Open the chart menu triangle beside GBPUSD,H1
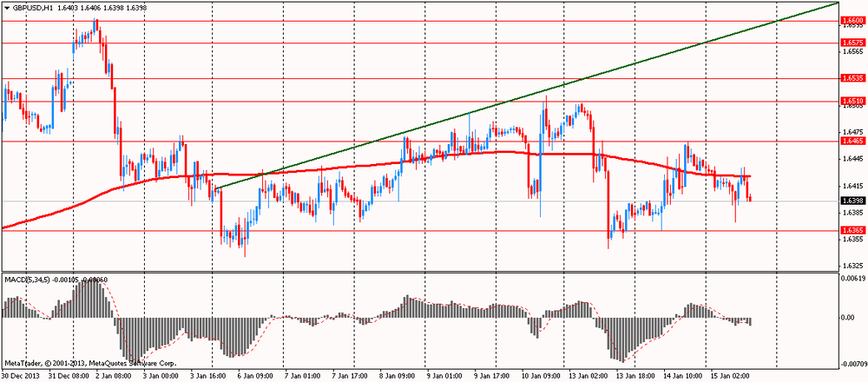This screenshot has width=868, height=382. point(7,7)
